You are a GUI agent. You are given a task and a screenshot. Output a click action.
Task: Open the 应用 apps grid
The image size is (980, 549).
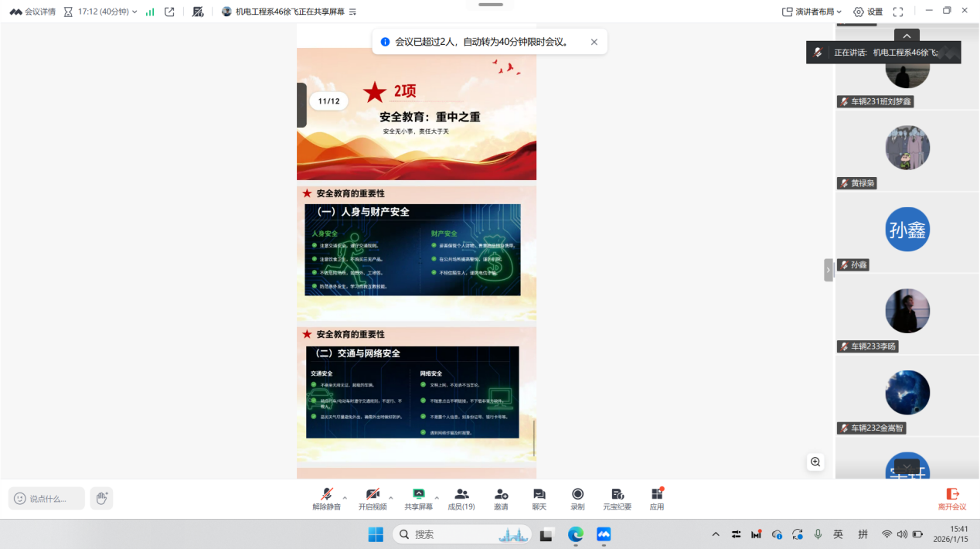pos(657,495)
